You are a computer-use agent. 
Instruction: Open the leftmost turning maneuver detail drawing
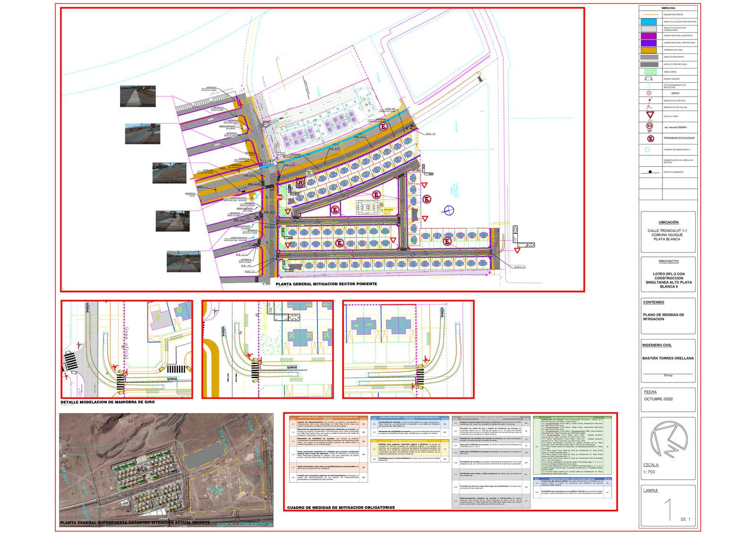127,349
